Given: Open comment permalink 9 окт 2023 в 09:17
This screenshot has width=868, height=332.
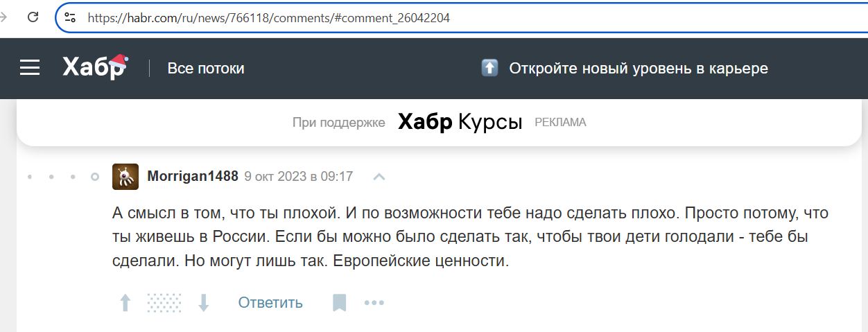Looking at the screenshot, I should tap(299, 177).
